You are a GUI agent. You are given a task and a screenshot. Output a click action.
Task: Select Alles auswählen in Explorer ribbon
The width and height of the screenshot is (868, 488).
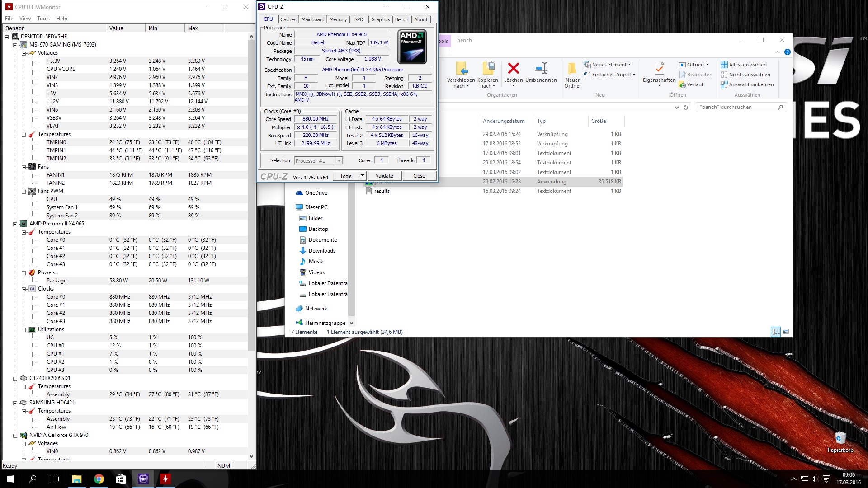coord(744,65)
